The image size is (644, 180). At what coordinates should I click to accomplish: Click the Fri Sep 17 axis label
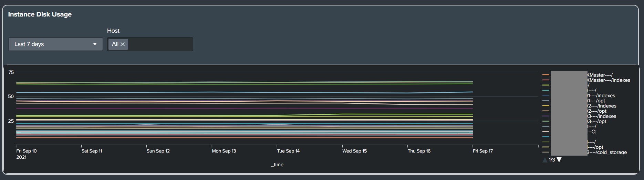(483, 151)
